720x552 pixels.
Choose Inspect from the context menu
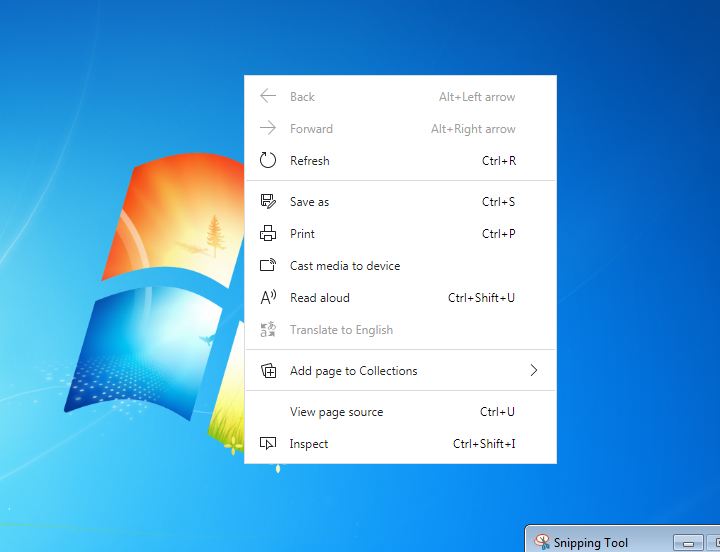click(x=400, y=444)
